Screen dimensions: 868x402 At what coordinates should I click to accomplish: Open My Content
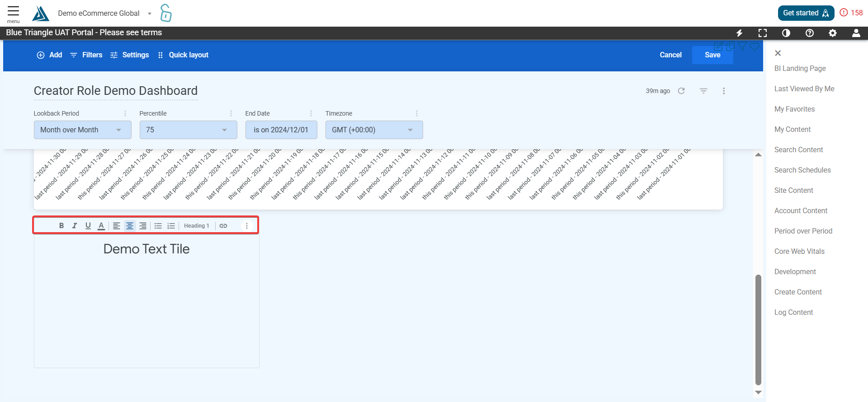click(x=793, y=130)
